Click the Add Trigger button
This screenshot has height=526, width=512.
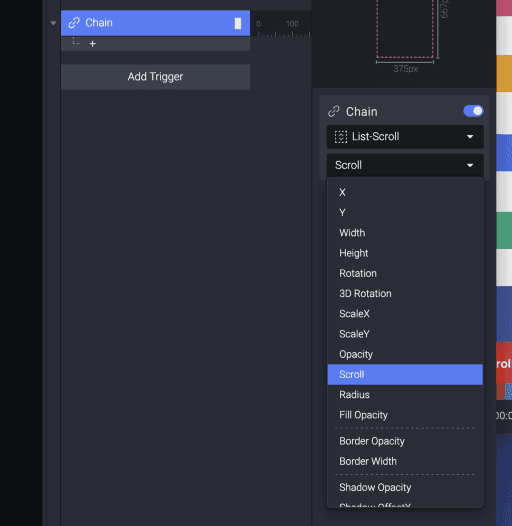[x=155, y=77]
